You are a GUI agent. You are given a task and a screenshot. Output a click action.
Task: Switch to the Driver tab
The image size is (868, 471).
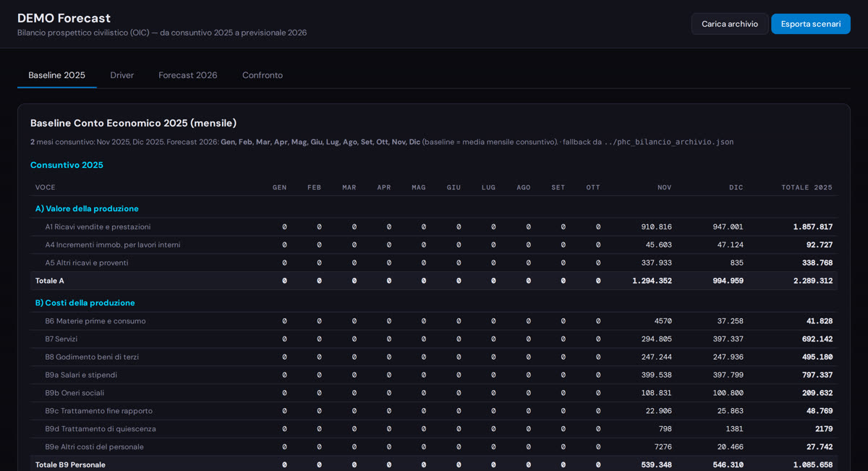[x=122, y=75]
